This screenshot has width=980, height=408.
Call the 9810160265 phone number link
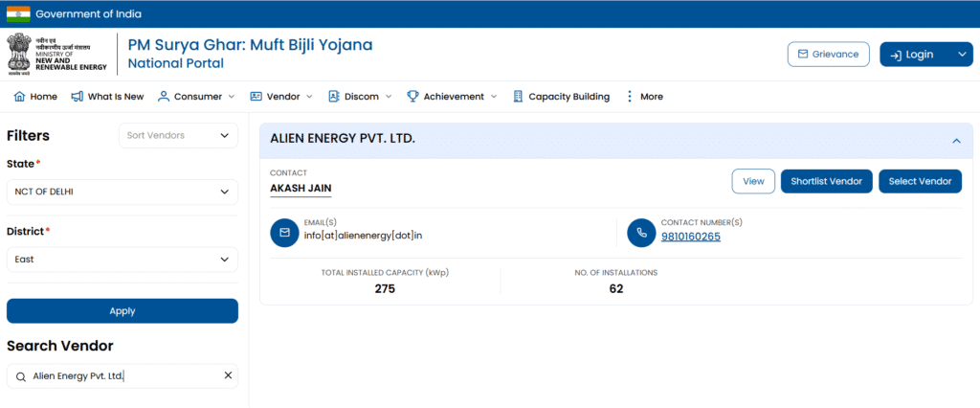point(690,237)
